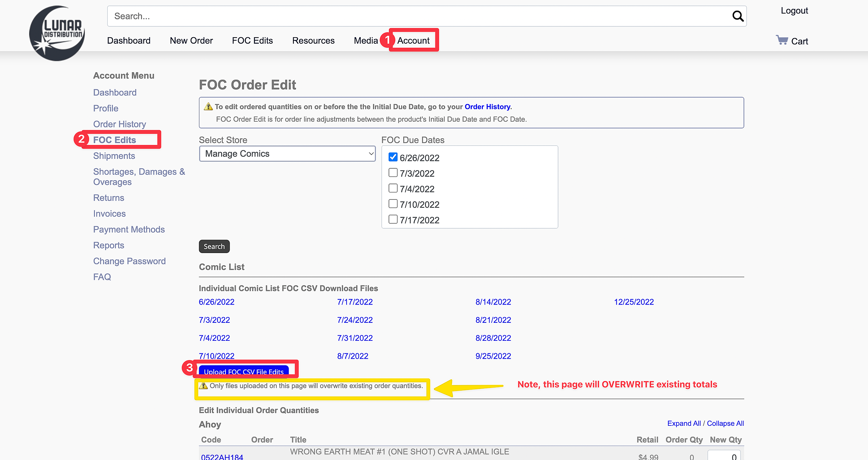Open Resources in the top navigation

point(313,41)
